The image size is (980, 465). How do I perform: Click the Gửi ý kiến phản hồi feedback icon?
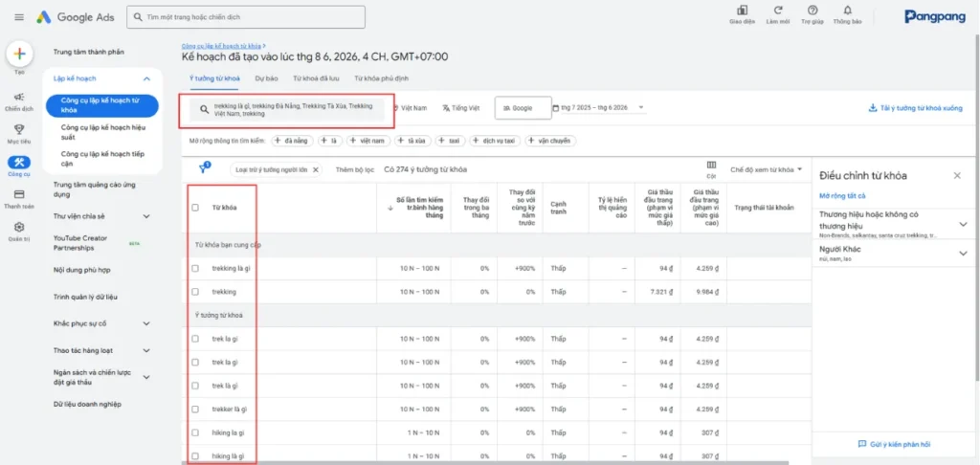pyautogui.click(x=862, y=444)
